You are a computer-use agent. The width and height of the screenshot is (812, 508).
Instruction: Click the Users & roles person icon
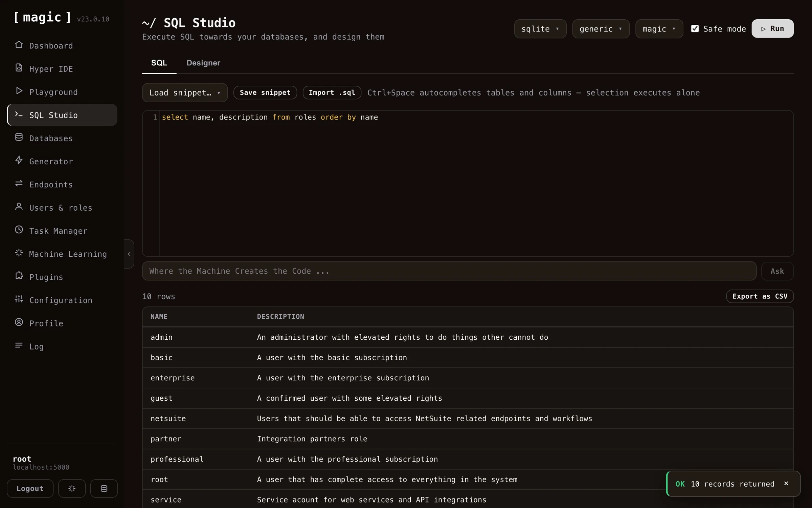tap(19, 207)
